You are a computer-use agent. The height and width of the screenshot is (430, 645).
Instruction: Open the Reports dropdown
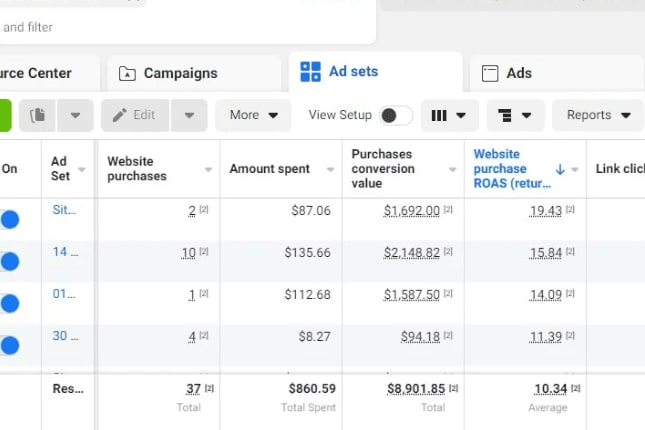coord(597,115)
